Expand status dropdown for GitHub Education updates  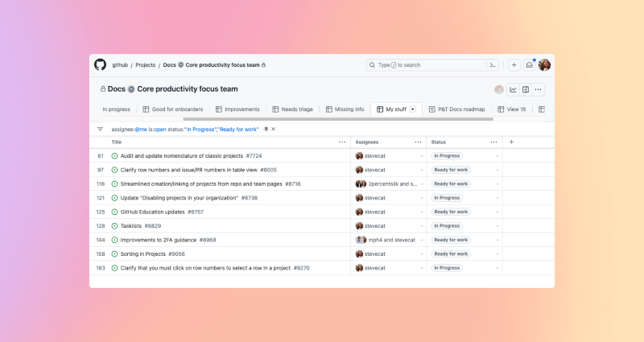coord(497,212)
